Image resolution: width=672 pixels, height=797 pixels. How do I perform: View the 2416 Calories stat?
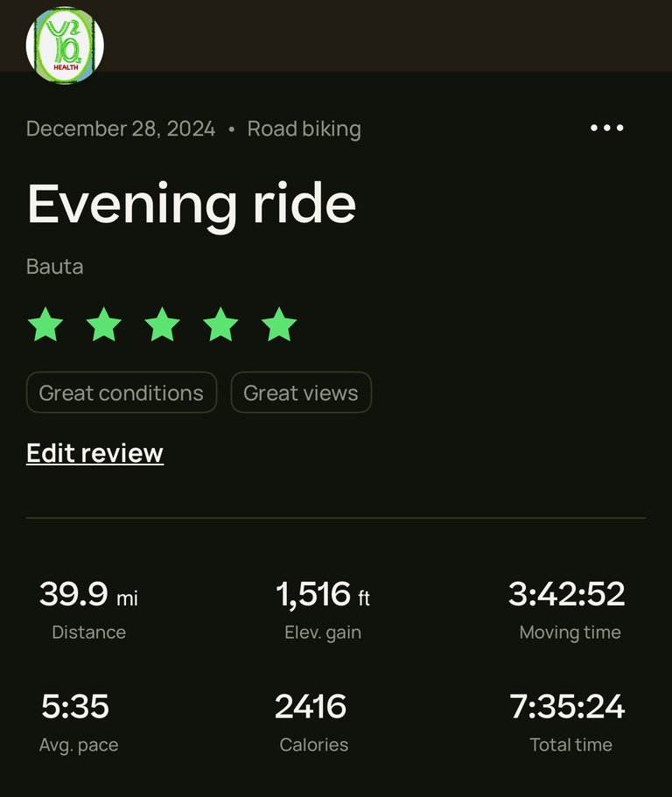point(312,723)
